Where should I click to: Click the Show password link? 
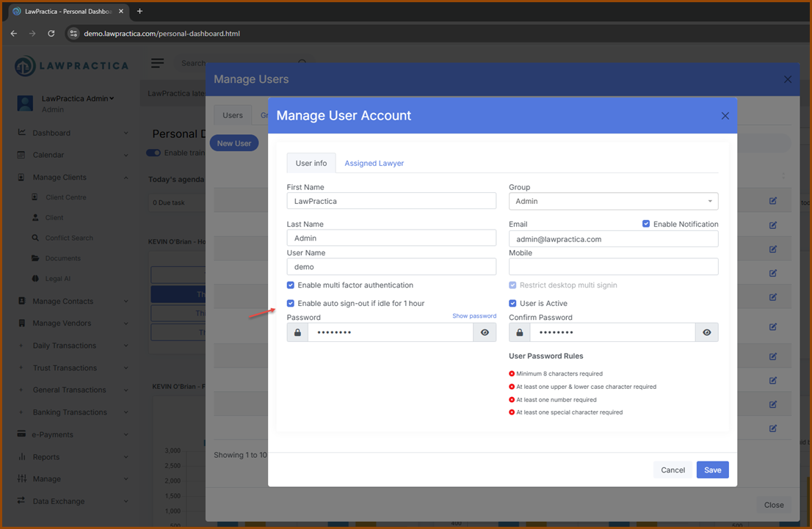pos(474,315)
